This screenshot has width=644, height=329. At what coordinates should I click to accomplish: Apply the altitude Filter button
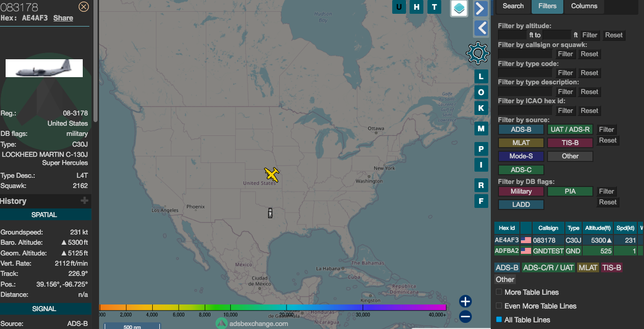pos(590,35)
